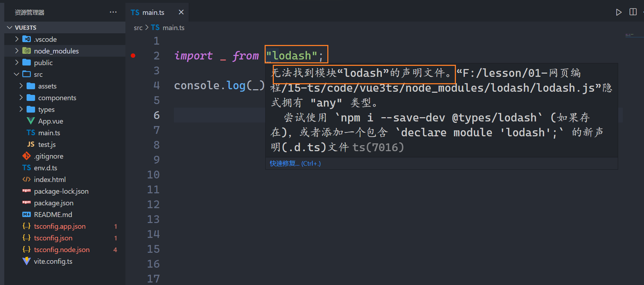Click src in the breadcrumb path

click(x=138, y=28)
